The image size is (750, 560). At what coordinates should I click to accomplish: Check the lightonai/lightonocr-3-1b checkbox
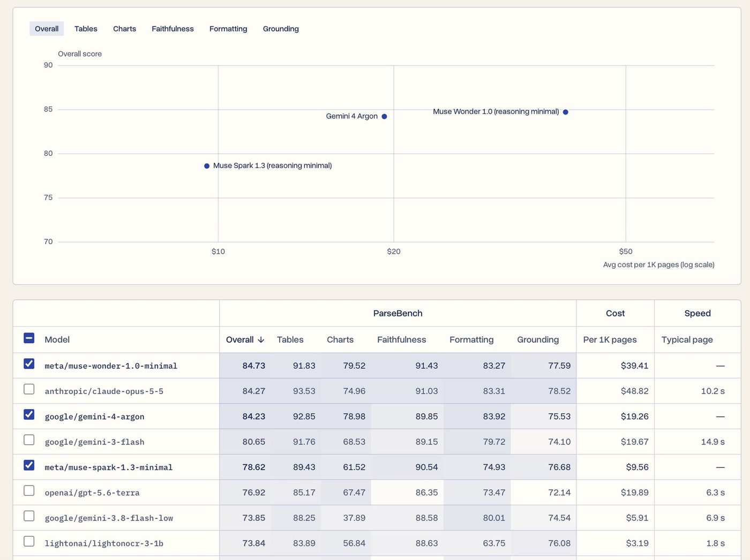point(29,541)
